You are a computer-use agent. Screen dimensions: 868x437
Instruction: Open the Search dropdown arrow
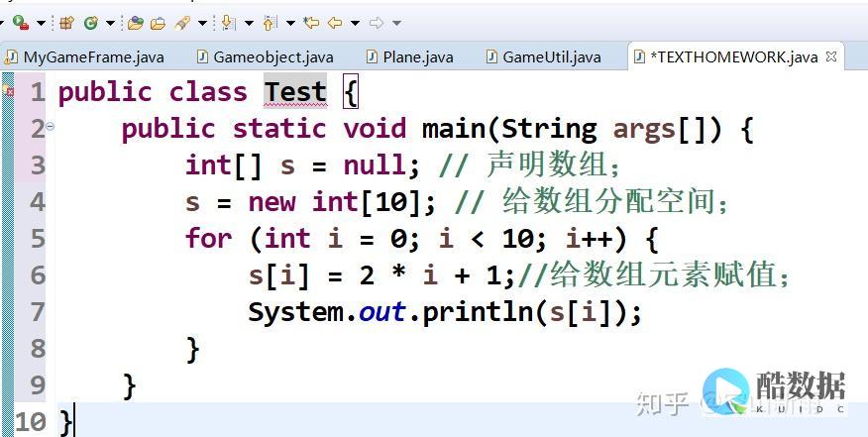click(202, 23)
